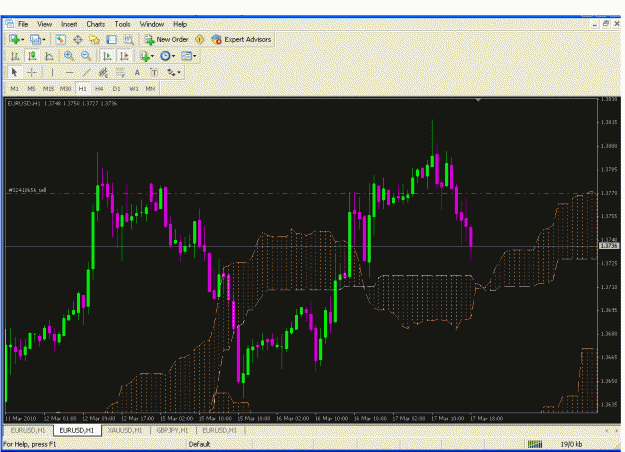The image size is (625, 452).
Task: Switch to the XAUUSD,H1 chart tab
Action: (x=126, y=430)
